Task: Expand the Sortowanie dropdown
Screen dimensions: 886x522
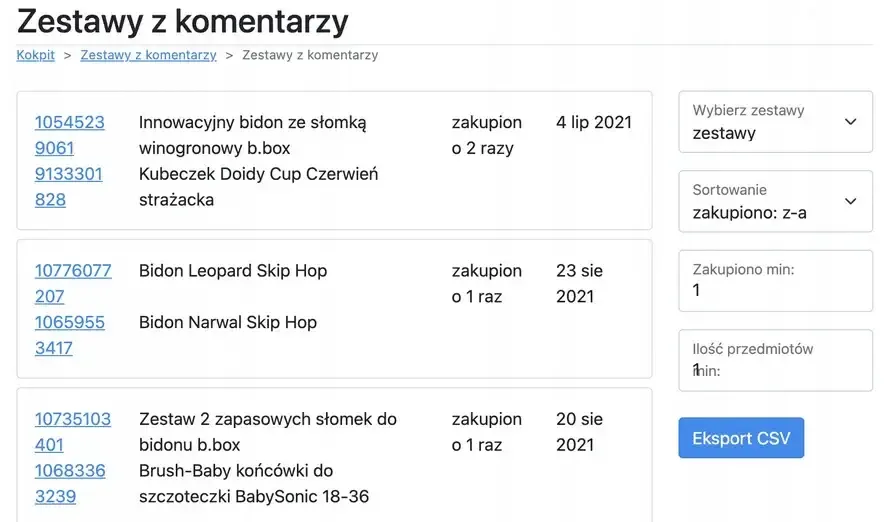Action: coord(774,201)
